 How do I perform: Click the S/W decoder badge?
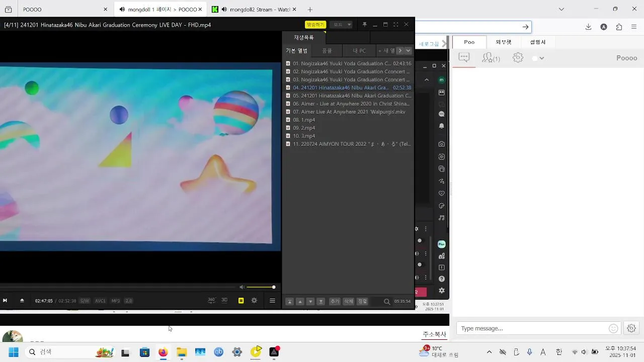pos(85,301)
